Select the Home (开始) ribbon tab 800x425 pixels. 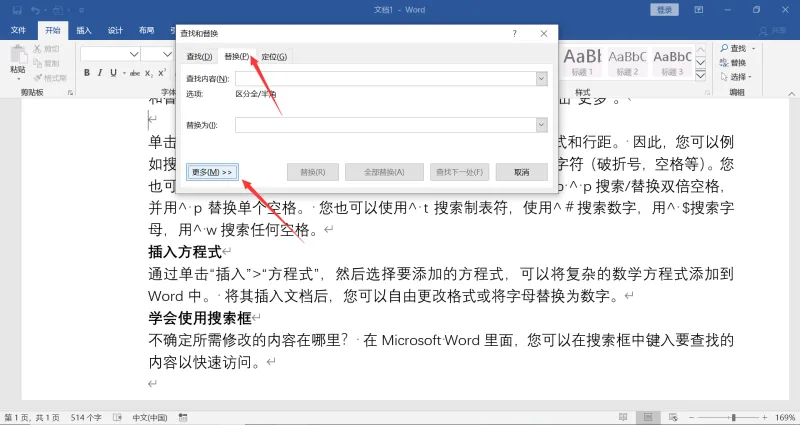tap(53, 30)
